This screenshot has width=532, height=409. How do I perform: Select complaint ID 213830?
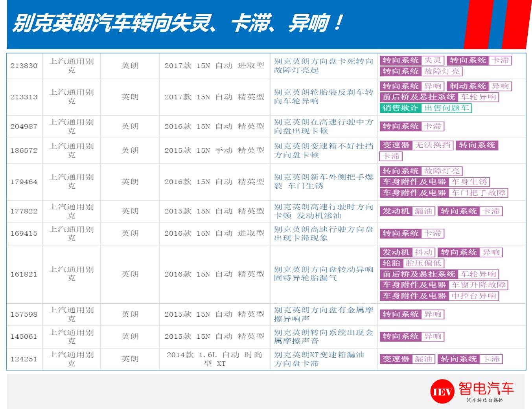click(x=24, y=66)
